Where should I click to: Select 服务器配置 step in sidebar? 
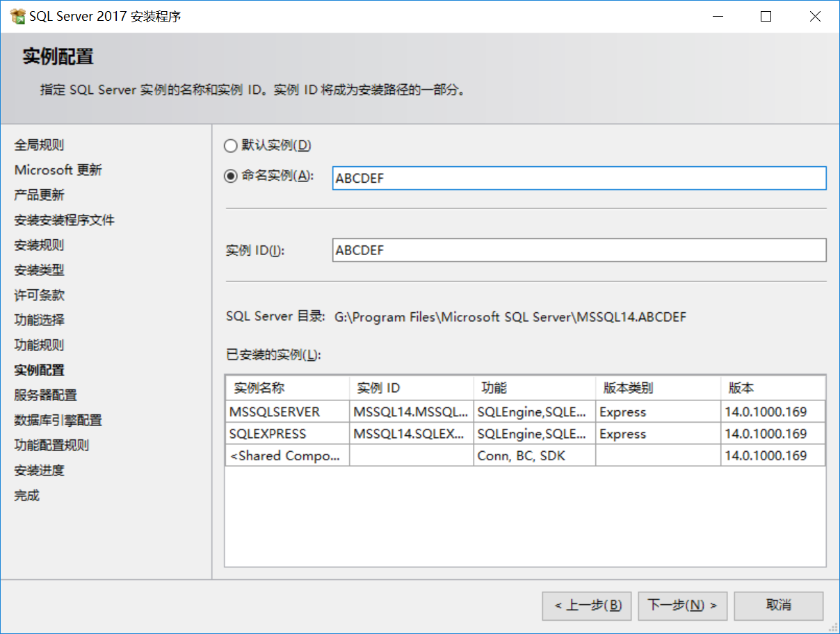pos(45,396)
